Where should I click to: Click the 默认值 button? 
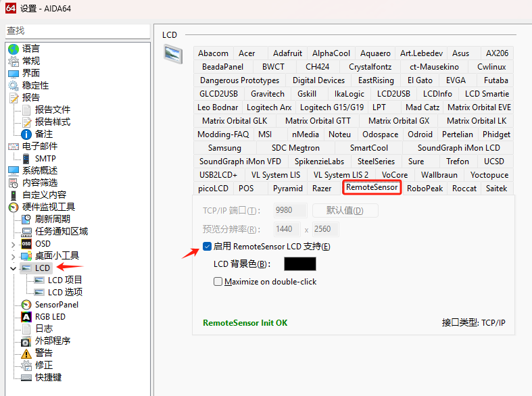(345, 211)
